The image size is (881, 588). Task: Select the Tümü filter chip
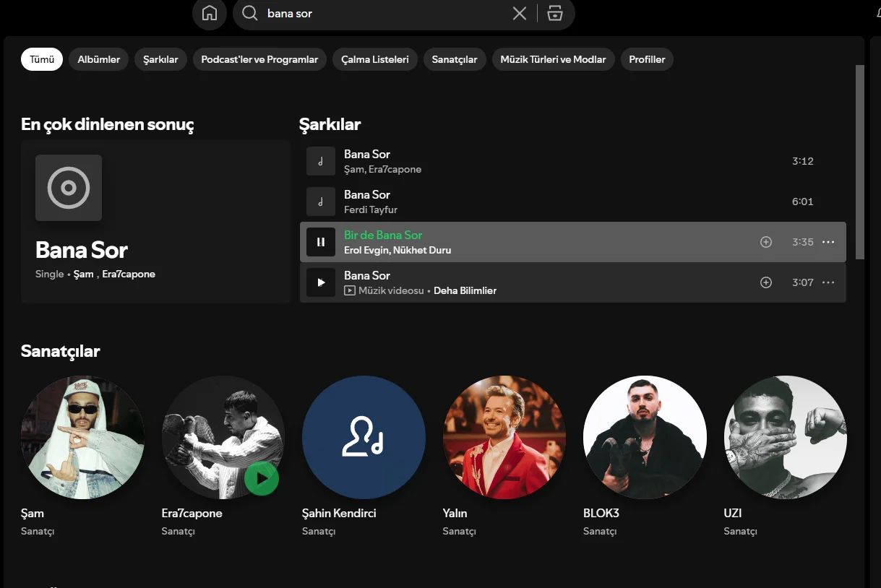click(42, 59)
